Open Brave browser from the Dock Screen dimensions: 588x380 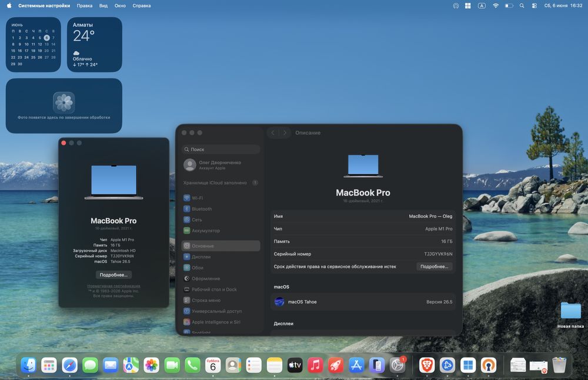(x=427, y=365)
